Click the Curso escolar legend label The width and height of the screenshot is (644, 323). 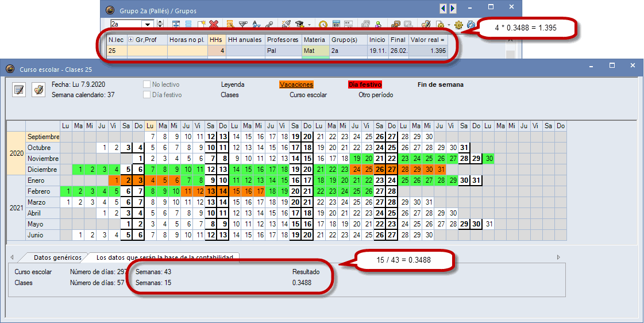[308, 94]
